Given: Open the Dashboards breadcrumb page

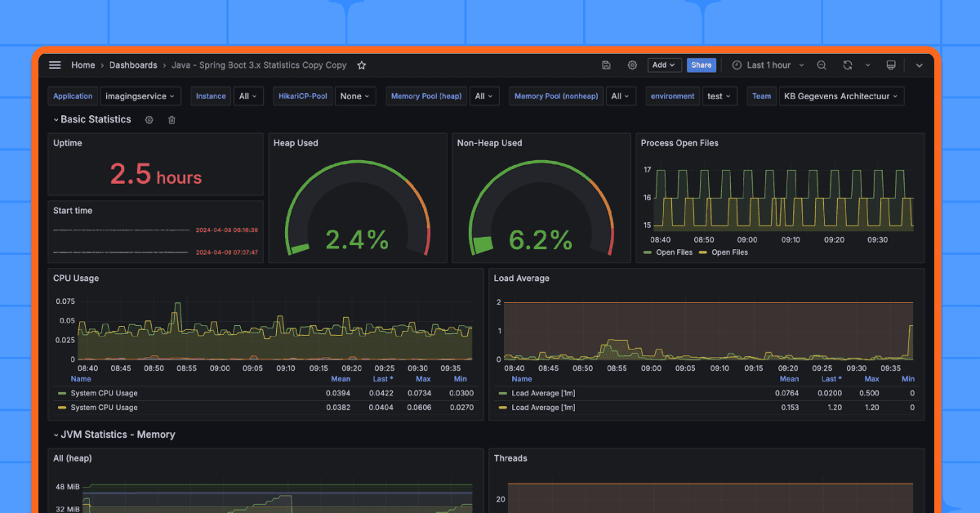Looking at the screenshot, I should tap(132, 65).
